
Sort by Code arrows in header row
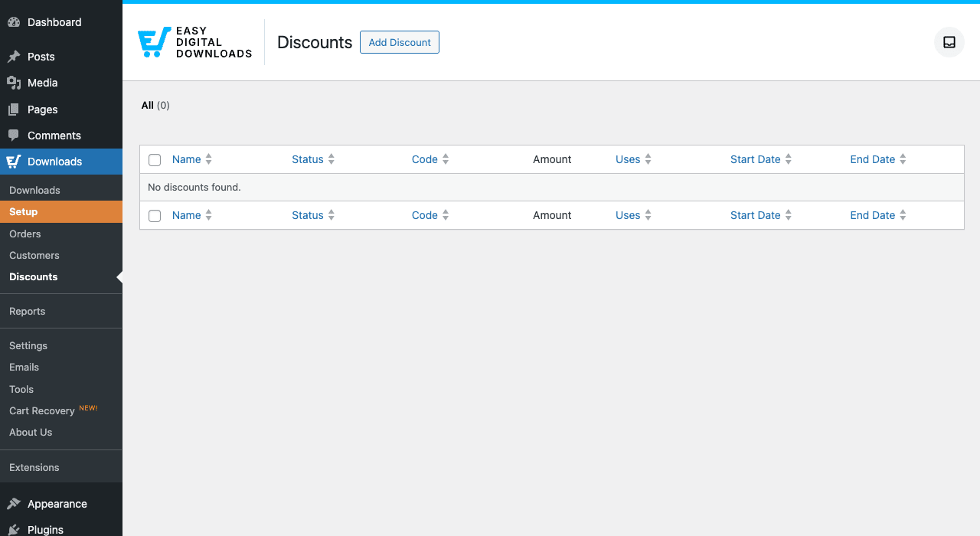(446, 159)
